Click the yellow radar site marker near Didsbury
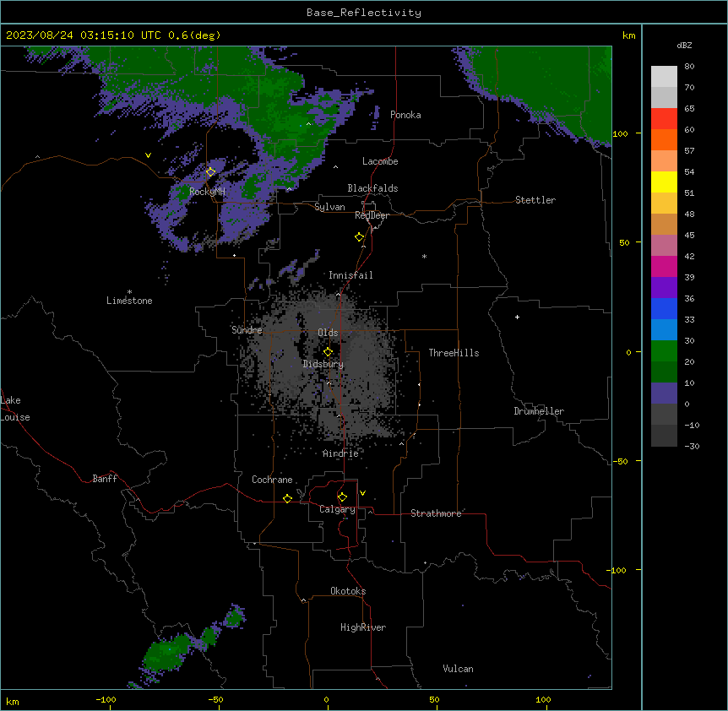 tap(328, 351)
